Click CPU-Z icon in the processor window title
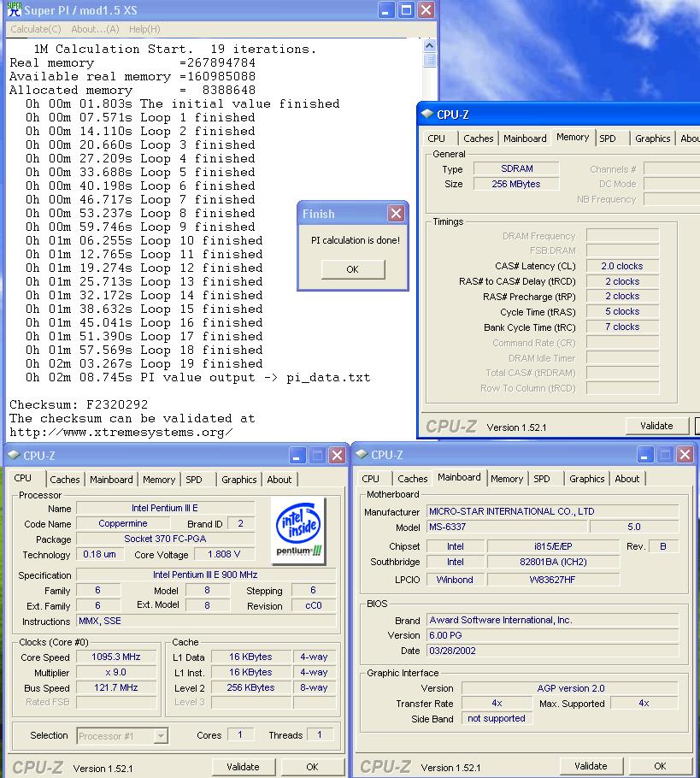 12,456
